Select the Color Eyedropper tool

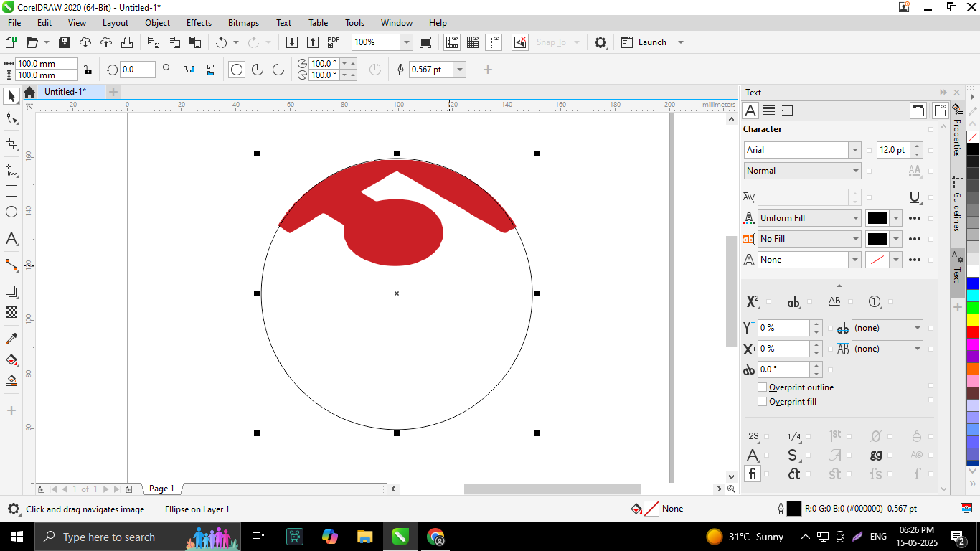pos(11,339)
